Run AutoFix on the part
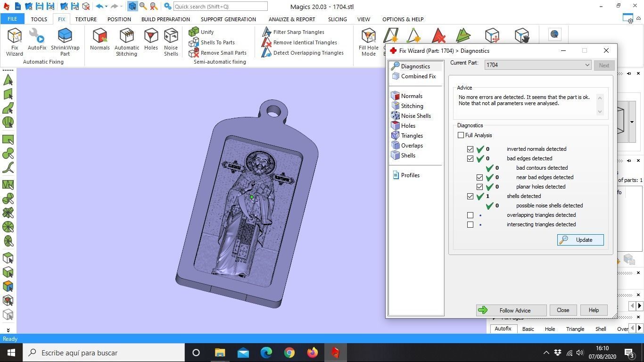The image size is (644, 362). tap(37, 39)
